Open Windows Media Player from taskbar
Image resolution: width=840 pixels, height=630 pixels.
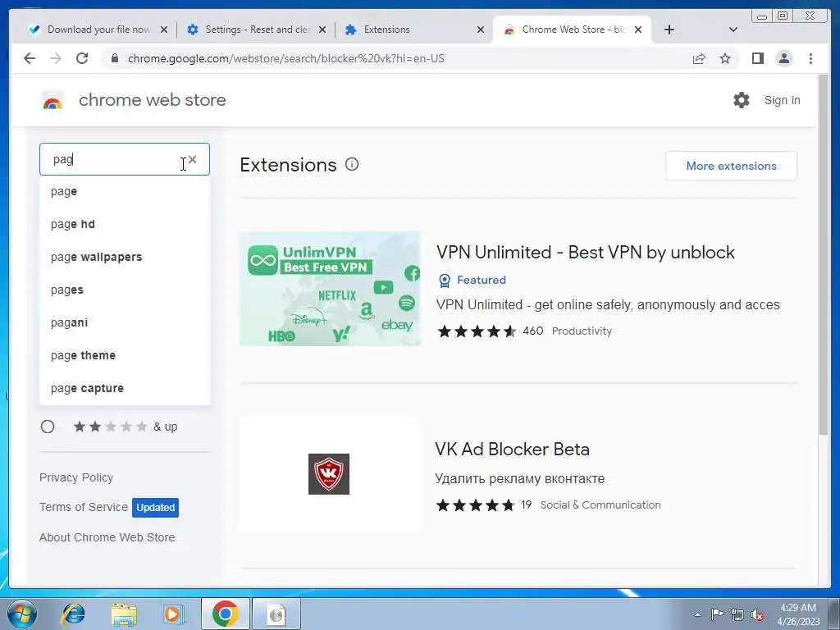click(x=173, y=614)
